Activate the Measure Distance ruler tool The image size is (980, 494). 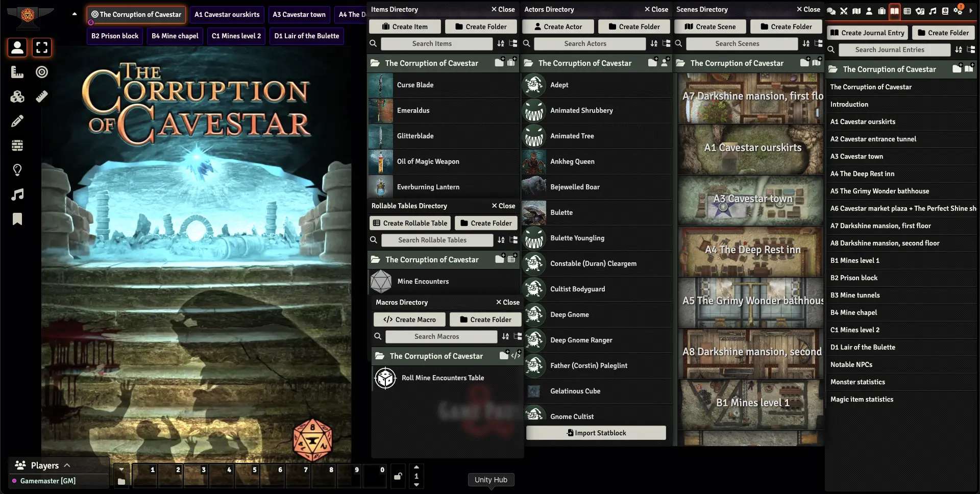42,96
